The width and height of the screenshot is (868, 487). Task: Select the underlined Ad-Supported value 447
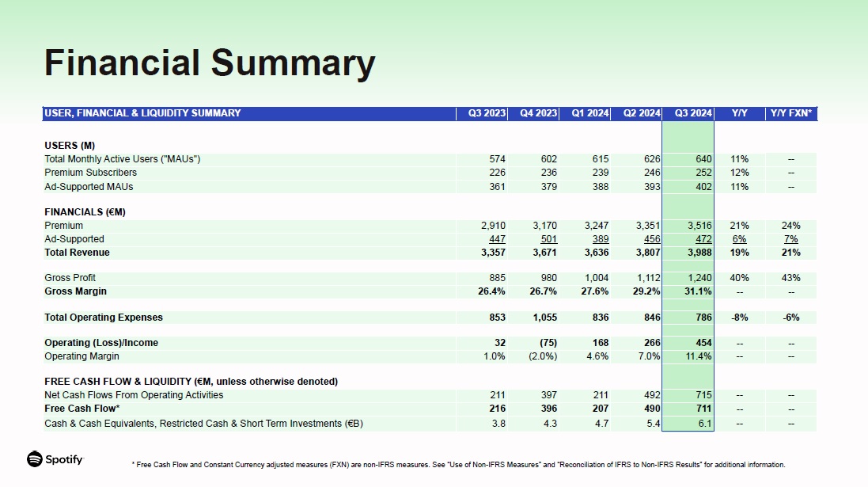(x=497, y=239)
